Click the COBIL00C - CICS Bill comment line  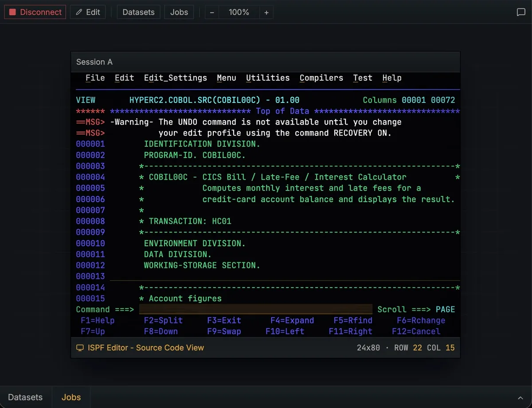(300, 177)
